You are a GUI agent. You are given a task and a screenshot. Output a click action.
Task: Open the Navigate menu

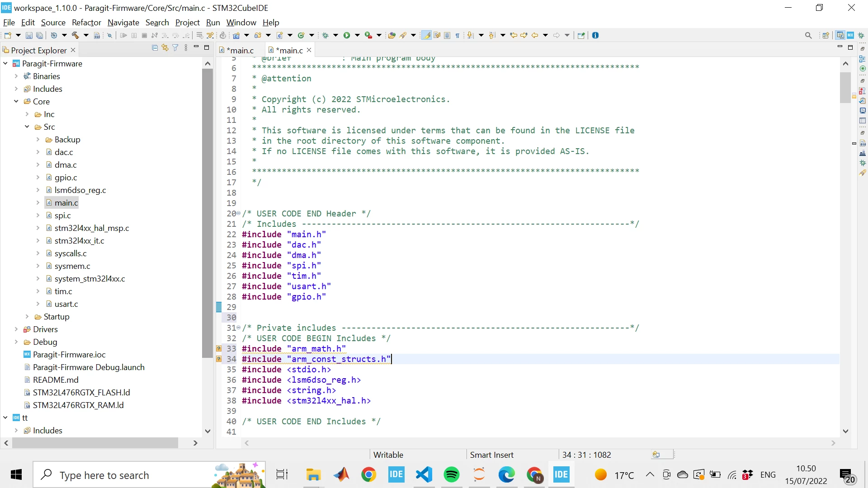[123, 22]
